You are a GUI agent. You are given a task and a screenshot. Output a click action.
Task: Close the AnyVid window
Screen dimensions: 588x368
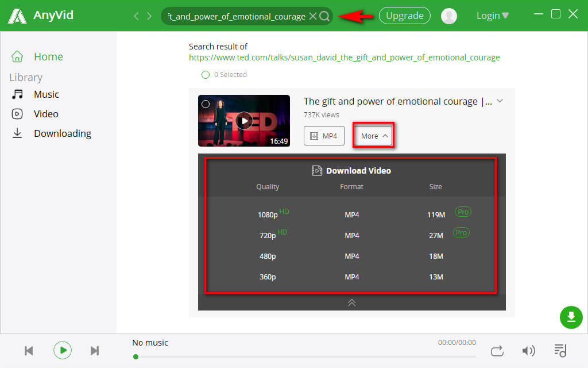pyautogui.click(x=573, y=14)
